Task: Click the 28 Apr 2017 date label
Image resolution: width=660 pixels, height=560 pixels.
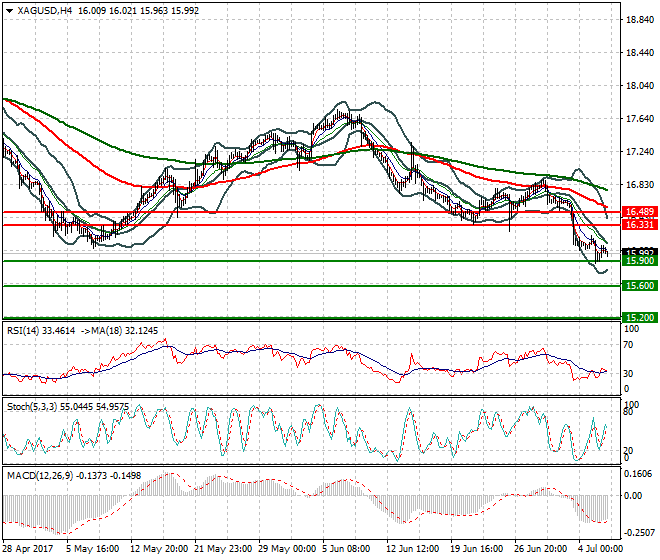Action: coord(28,549)
